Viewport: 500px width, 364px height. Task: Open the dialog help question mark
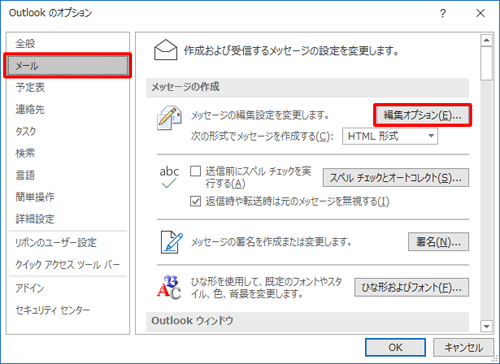pyautogui.click(x=443, y=13)
